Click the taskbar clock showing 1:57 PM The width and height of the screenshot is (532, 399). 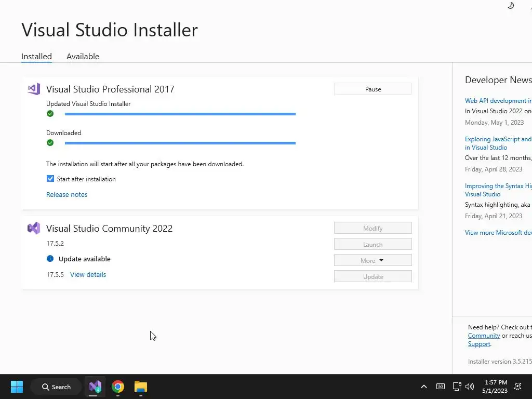coord(495,387)
